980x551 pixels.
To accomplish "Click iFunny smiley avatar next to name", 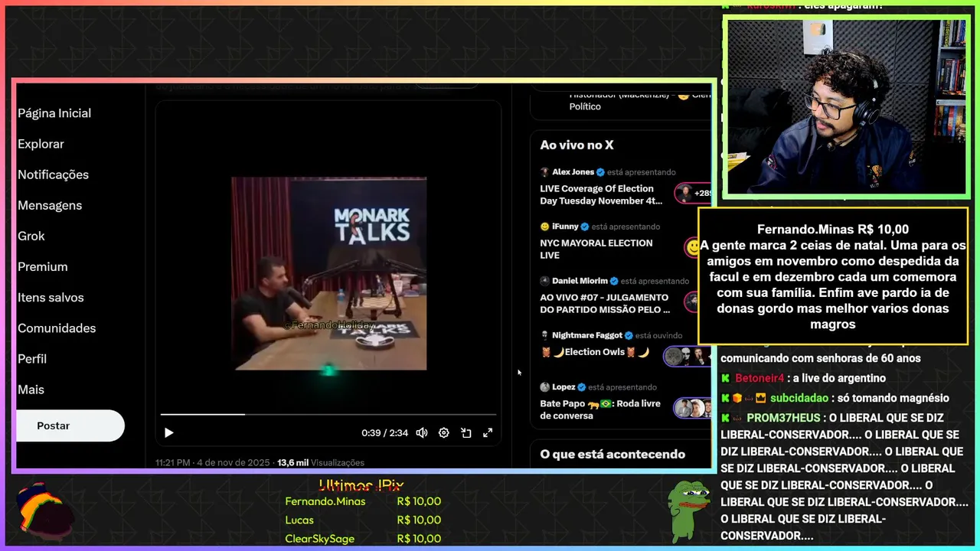I will tap(545, 227).
